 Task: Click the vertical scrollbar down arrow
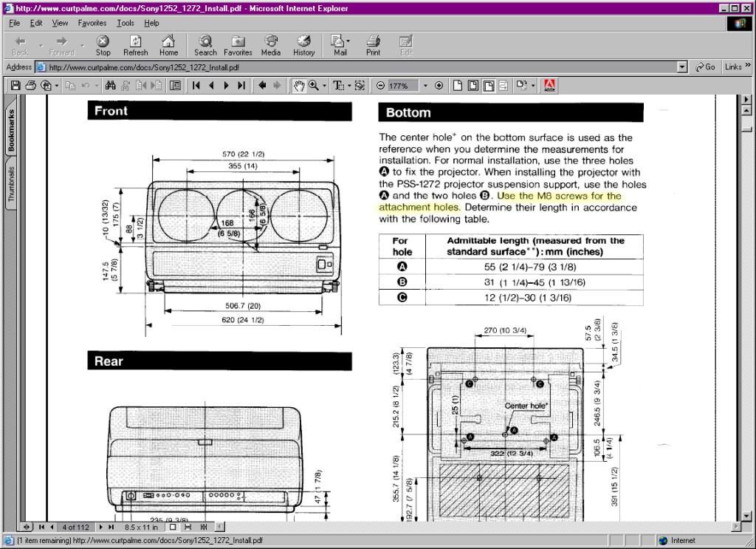click(746, 515)
